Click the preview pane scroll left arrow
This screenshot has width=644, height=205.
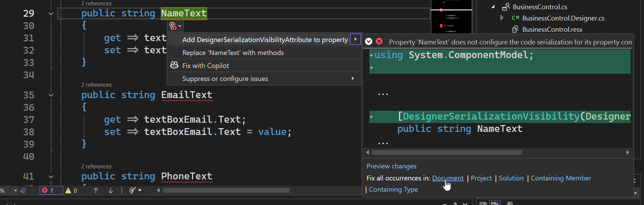click(x=368, y=152)
